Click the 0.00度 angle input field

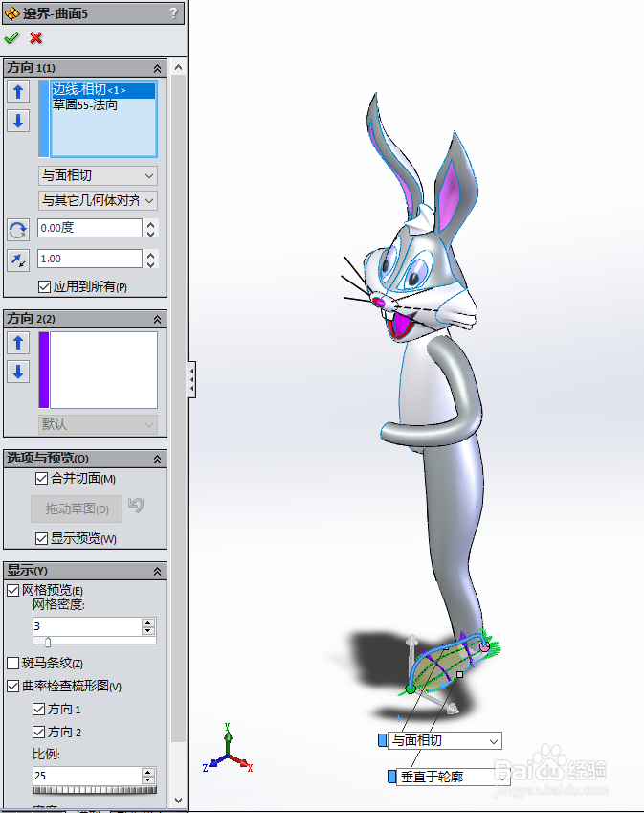pyautogui.click(x=90, y=228)
